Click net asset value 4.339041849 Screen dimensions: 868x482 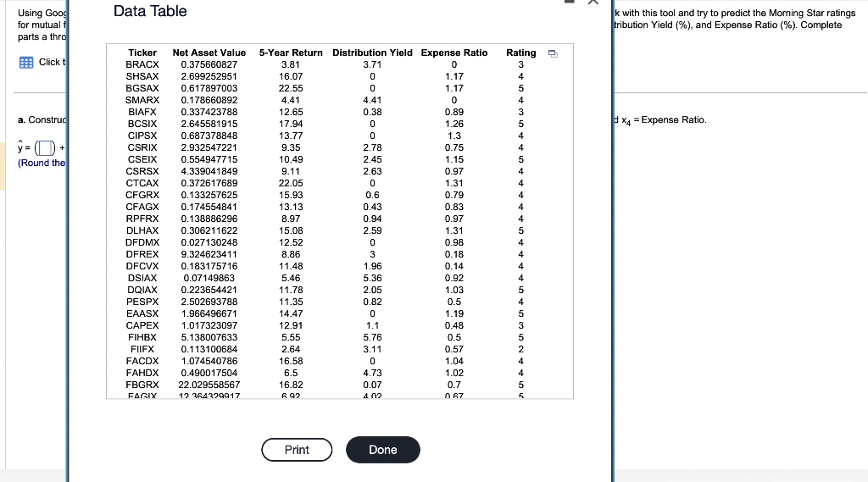[209, 172]
